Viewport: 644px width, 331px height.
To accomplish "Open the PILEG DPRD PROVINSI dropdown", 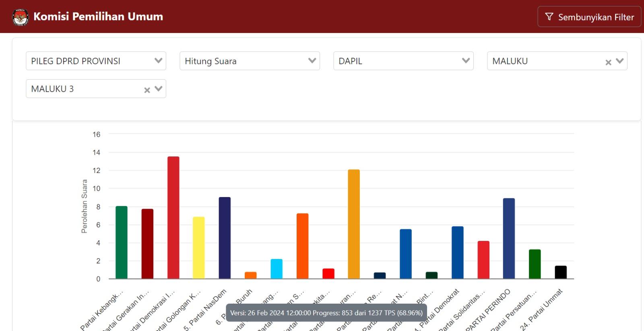I will [x=96, y=61].
